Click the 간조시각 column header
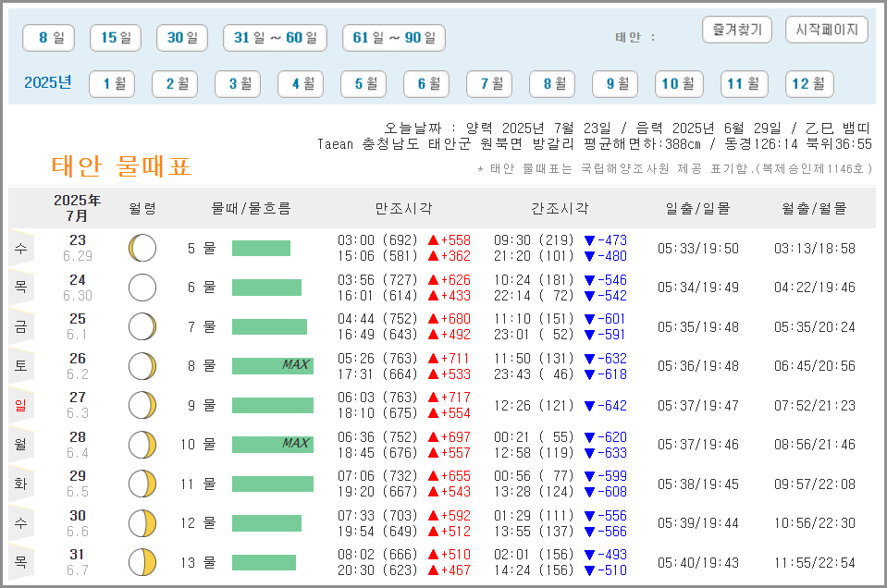This screenshot has height=588, width=887. pos(560,209)
